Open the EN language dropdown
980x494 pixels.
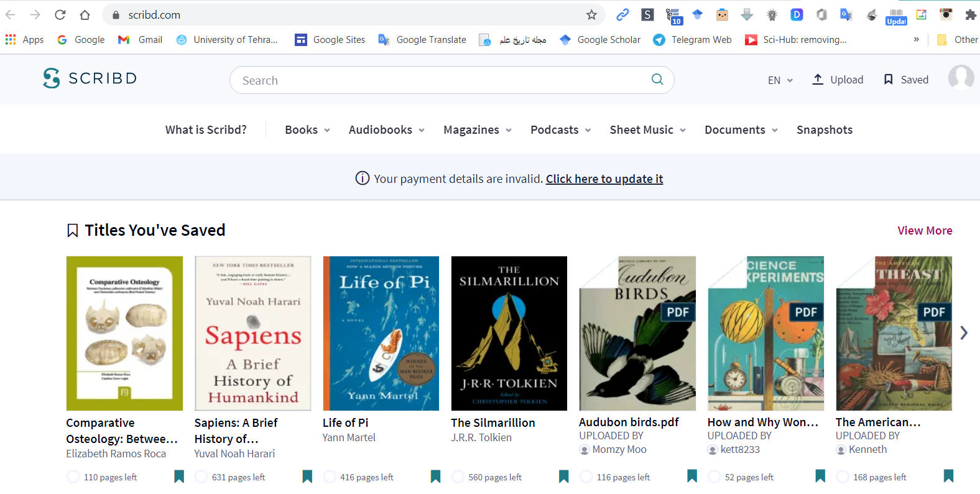[x=780, y=80]
